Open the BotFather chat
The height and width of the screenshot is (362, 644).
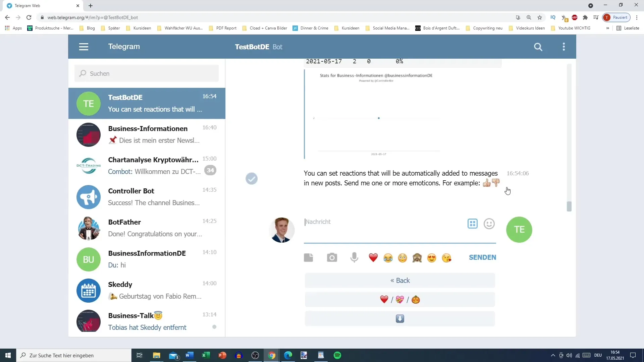click(147, 228)
